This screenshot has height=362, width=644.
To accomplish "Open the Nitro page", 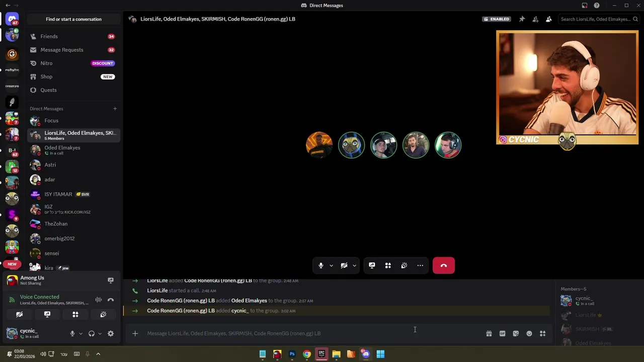I will tap(73, 63).
